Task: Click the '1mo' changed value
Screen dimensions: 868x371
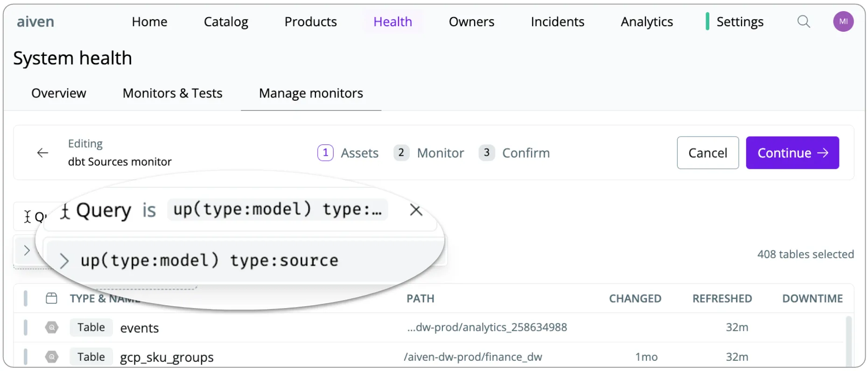Action: (x=646, y=357)
